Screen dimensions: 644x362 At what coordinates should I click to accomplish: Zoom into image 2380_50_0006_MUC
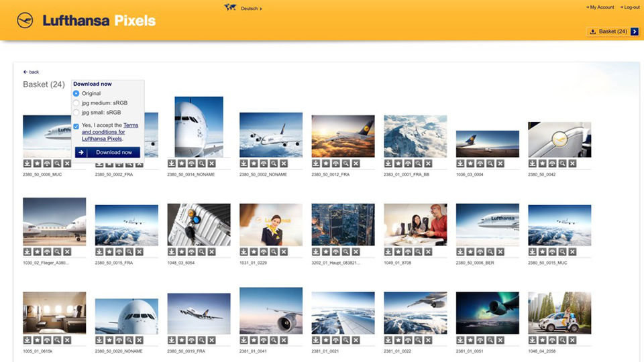[x=57, y=164]
